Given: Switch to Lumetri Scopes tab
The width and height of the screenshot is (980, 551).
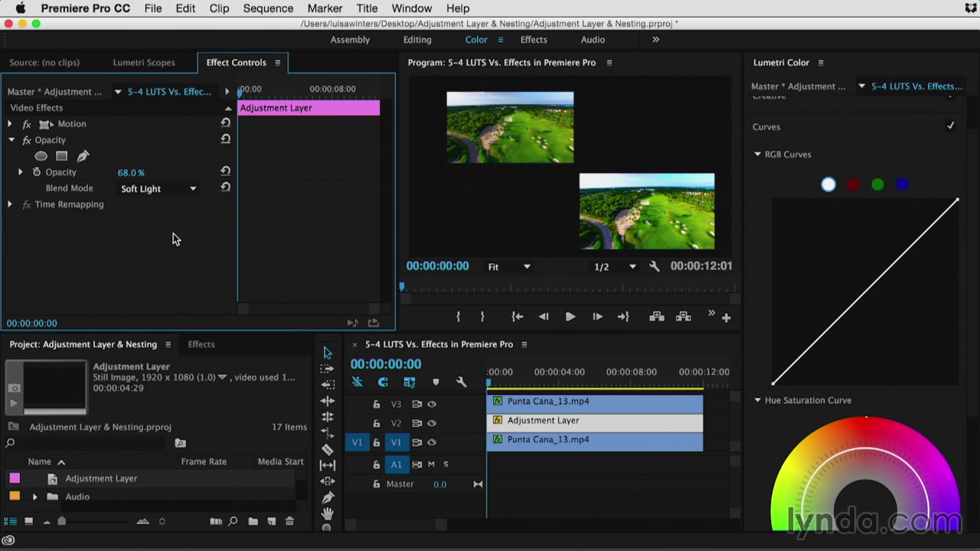Looking at the screenshot, I should click(144, 63).
